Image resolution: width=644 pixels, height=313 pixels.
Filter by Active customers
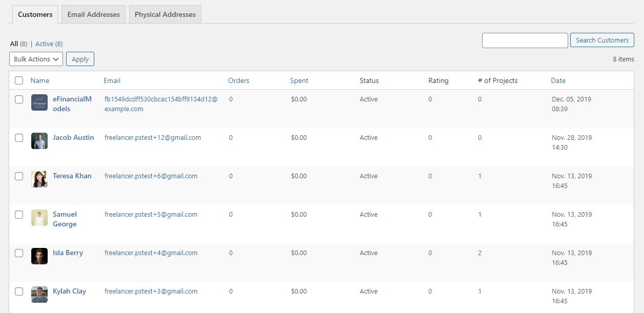[44, 44]
